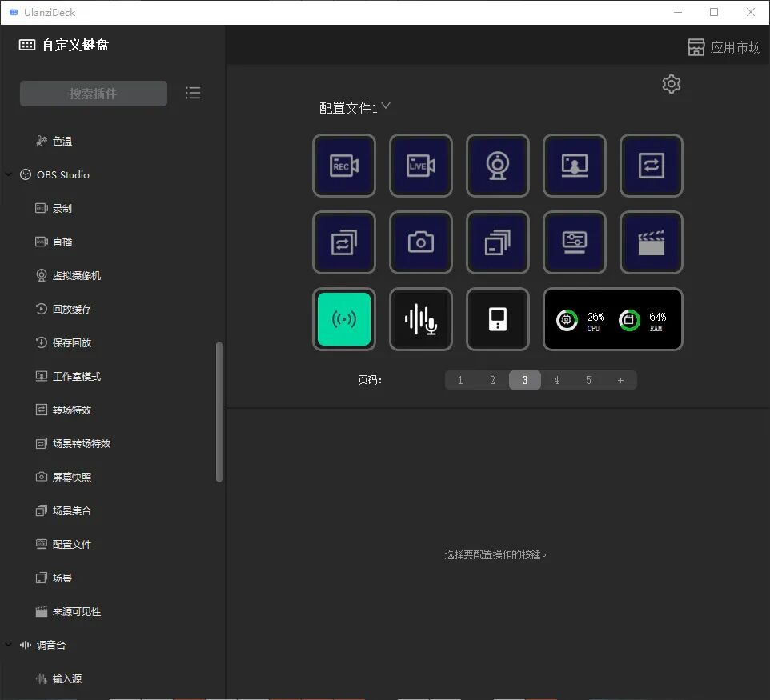Select the audio waveform microphone key
The height and width of the screenshot is (700, 770).
point(421,319)
